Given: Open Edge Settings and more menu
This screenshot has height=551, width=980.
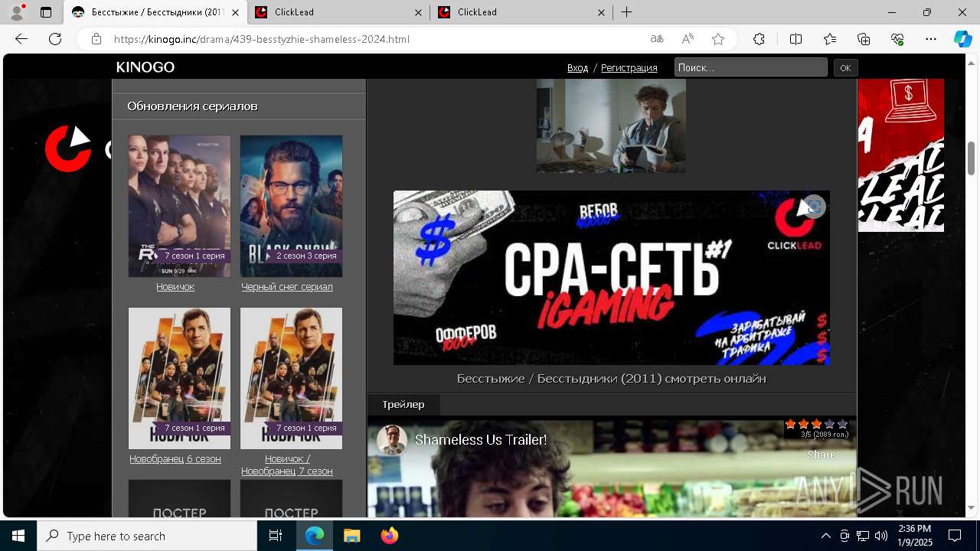Looking at the screenshot, I should tap(931, 39).
